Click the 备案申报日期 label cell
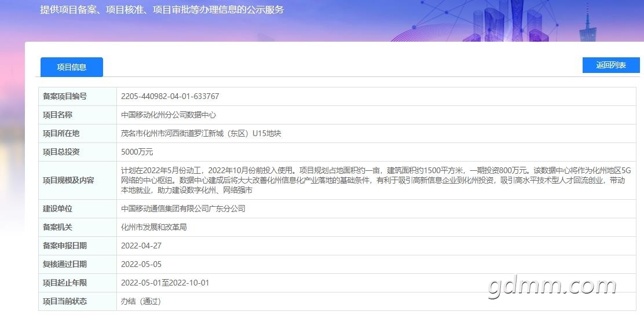Viewport: 644px width, 322px height. pyautogui.click(x=78, y=246)
